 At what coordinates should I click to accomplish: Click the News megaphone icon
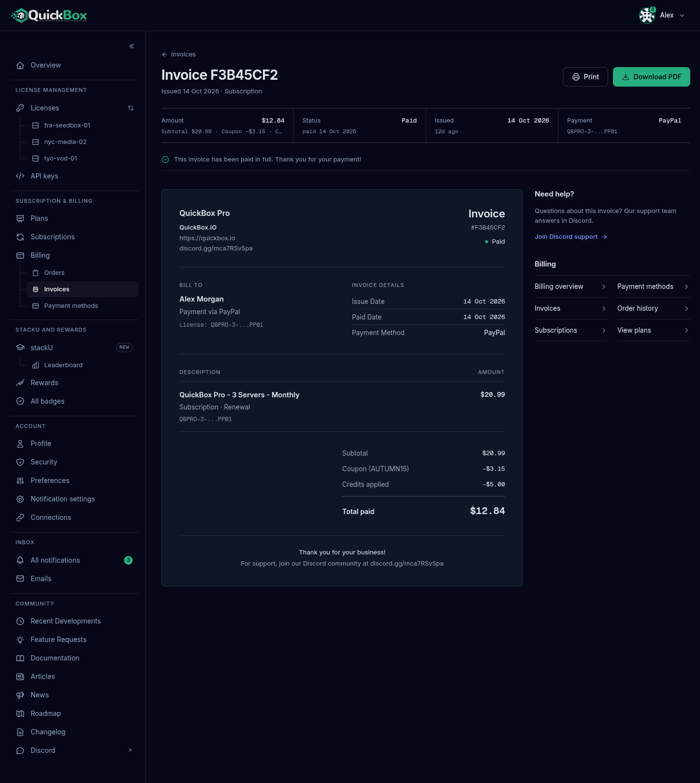(20, 695)
